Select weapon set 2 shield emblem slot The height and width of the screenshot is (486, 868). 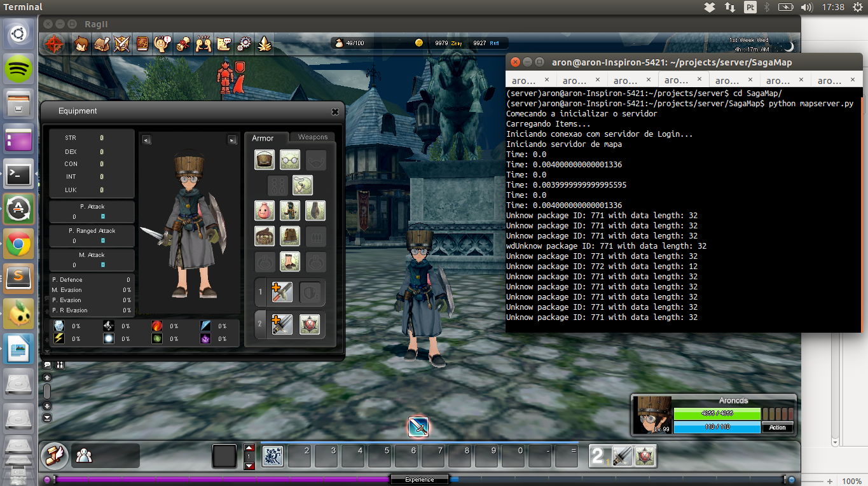click(310, 324)
